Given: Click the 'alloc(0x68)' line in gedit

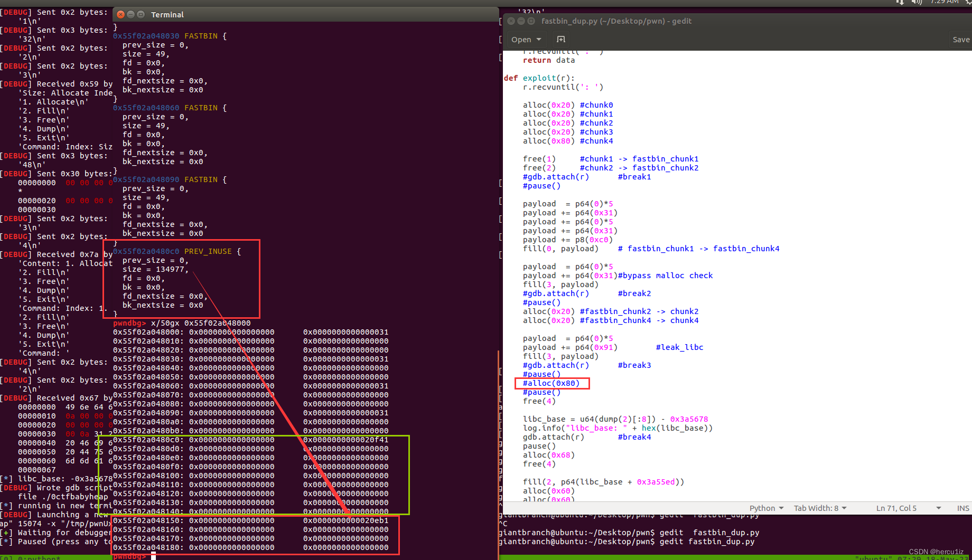Looking at the screenshot, I should coord(549,455).
